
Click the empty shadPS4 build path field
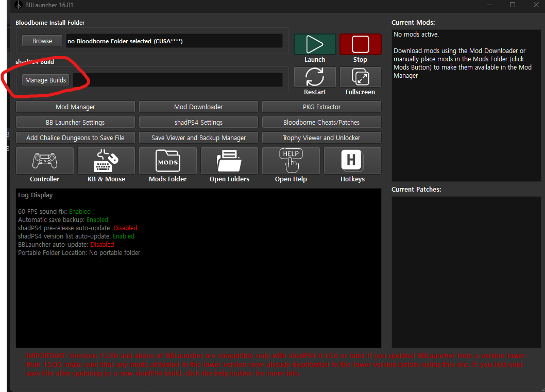[x=178, y=80]
